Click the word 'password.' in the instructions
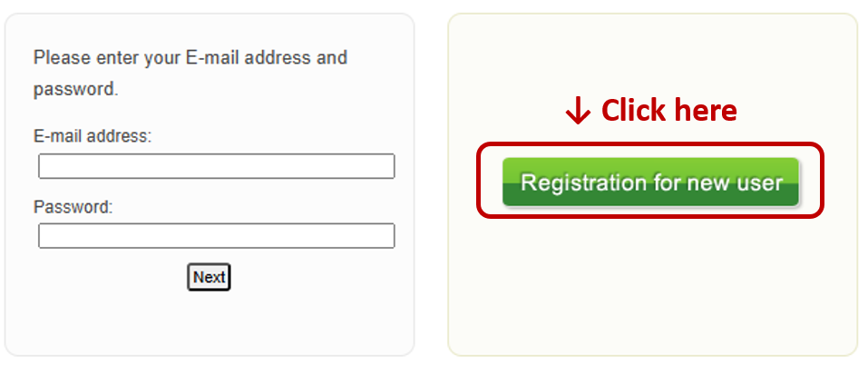 click(x=76, y=90)
